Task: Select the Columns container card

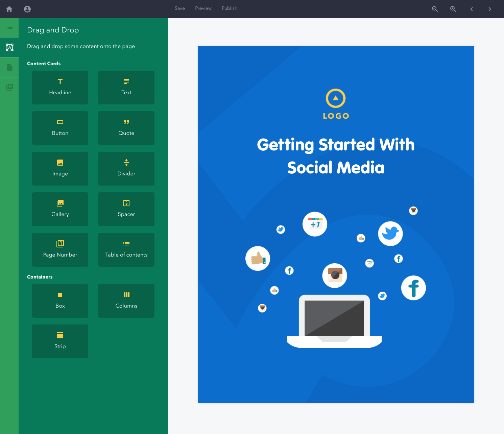Action: pyautogui.click(x=126, y=301)
